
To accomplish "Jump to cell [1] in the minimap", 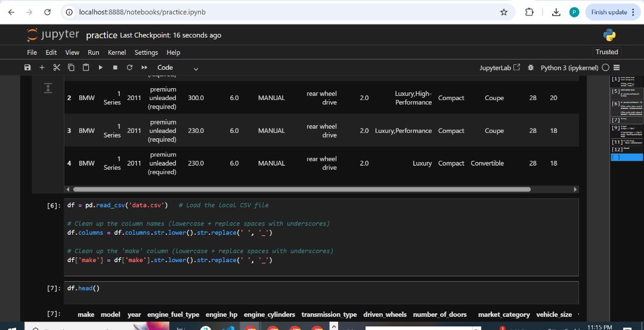I will point(627,80).
